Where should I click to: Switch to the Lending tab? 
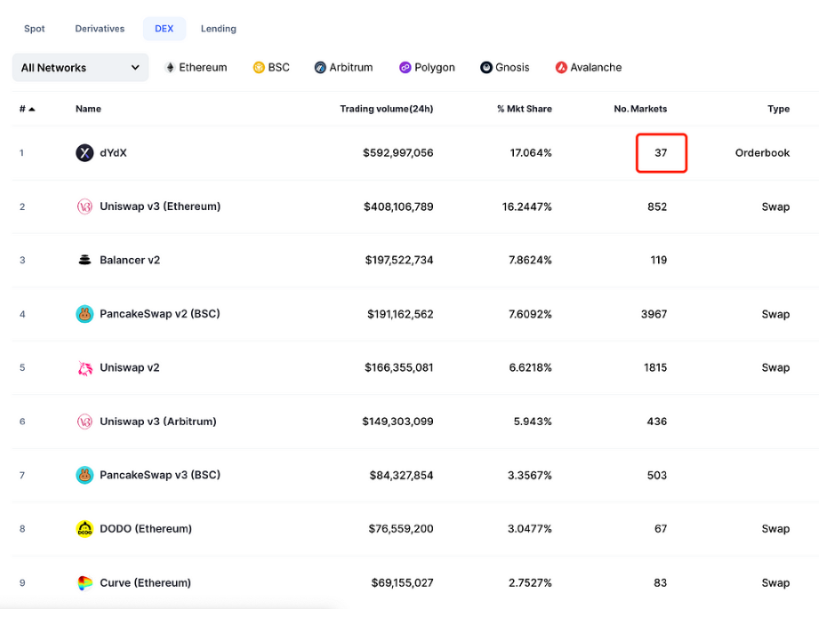click(219, 29)
